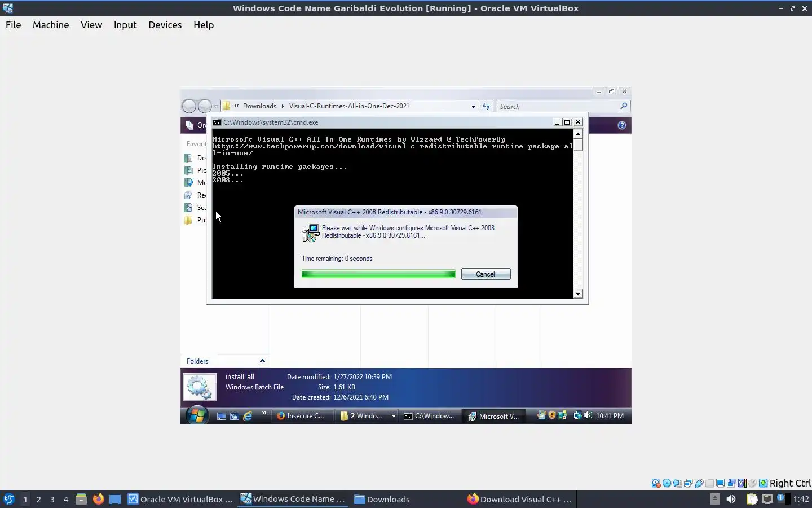Expand the address bar history dropdown
Screen dimensions: 812x508
pos(473,106)
